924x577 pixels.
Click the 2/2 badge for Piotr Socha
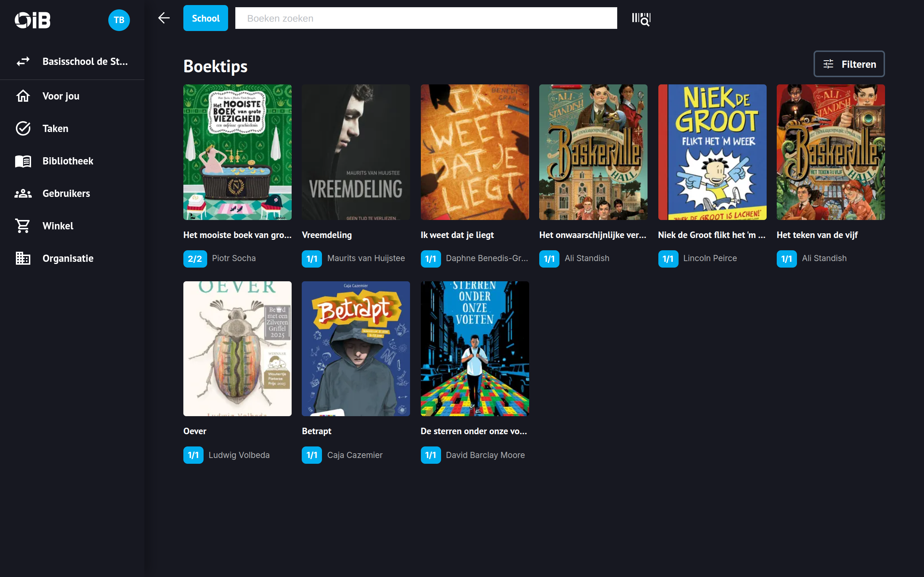195,259
